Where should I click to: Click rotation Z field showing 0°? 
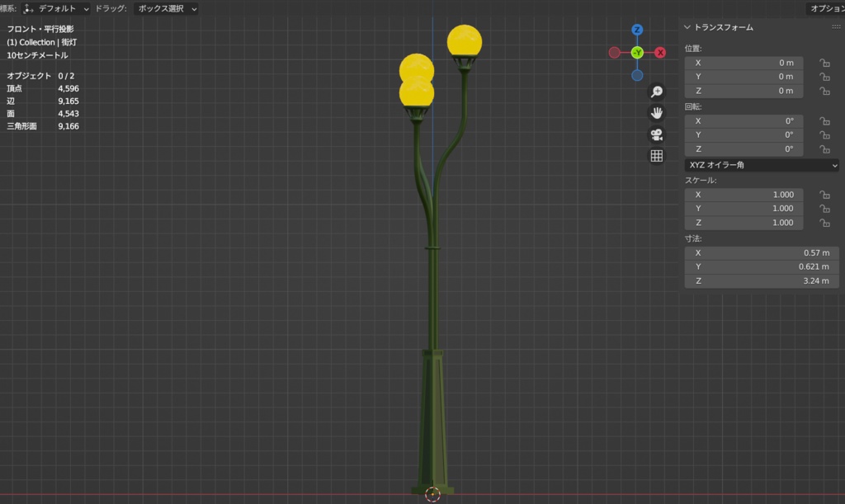coord(744,149)
